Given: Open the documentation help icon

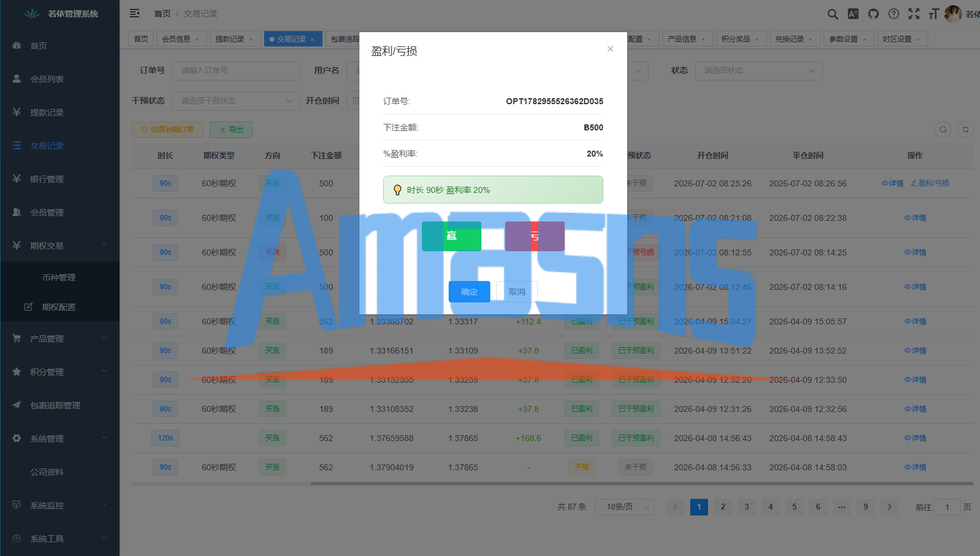Looking at the screenshot, I should 894,14.
